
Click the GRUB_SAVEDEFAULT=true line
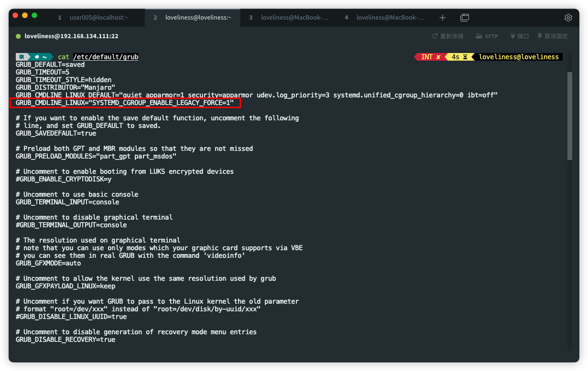[x=56, y=133]
